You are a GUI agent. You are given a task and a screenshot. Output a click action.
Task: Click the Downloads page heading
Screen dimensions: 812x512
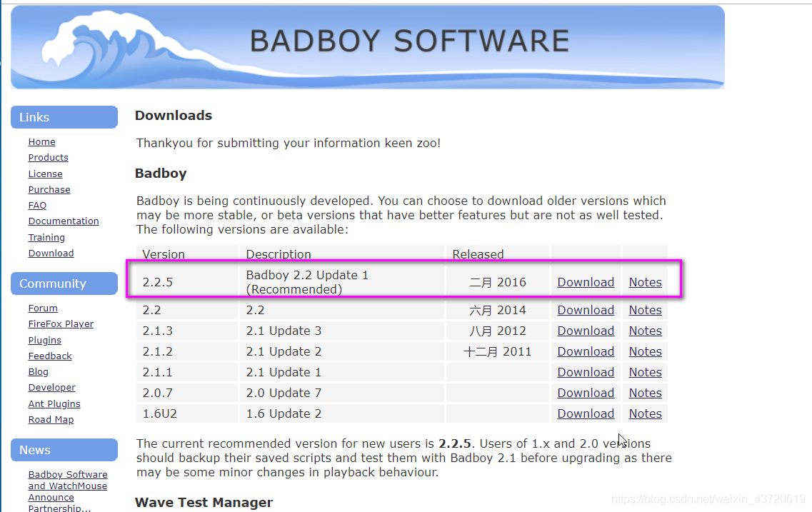[x=174, y=116]
